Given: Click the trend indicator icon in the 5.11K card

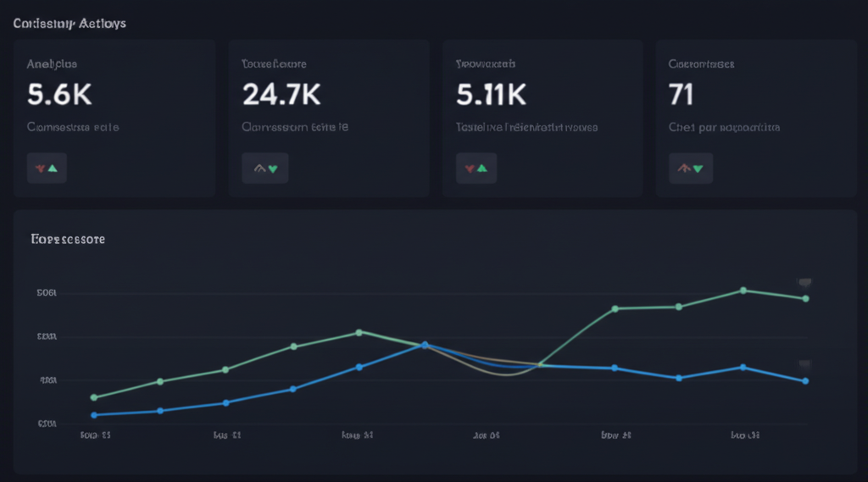Looking at the screenshot, I should [476, 169].
